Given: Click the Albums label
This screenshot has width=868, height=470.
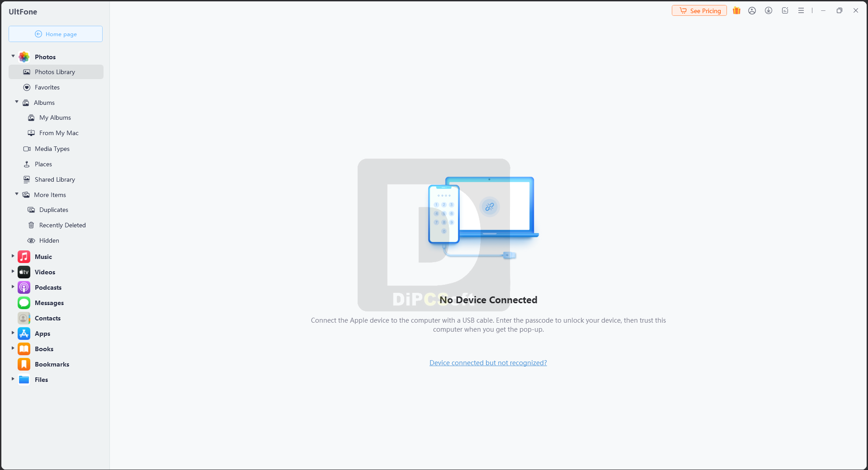Looking at the screenshot, I should point(44,103).
